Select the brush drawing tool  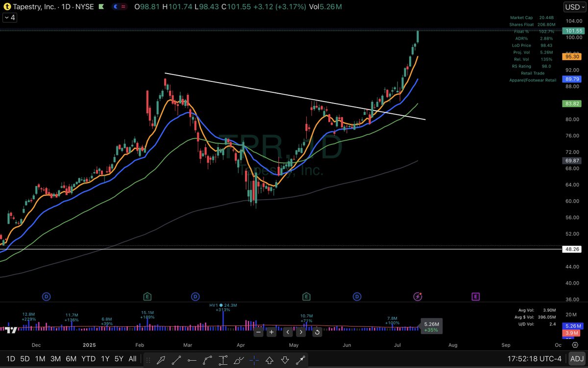click(239, 359)
